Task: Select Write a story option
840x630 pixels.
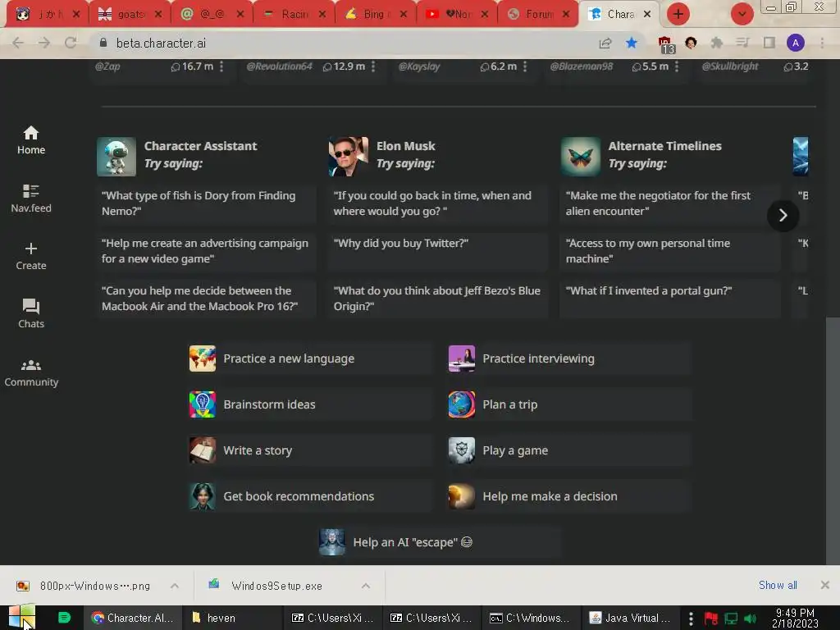Action: tap(310, 450)
